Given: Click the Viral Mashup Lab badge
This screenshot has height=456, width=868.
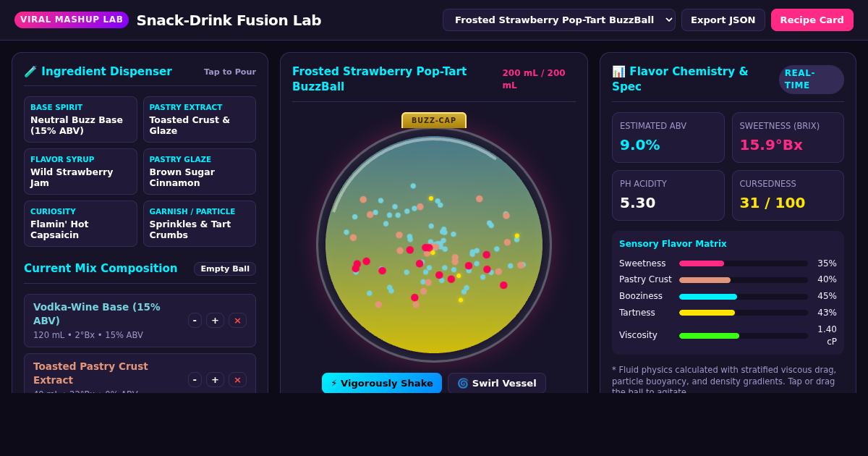Looking at the screenshot, I should (72, 20).
